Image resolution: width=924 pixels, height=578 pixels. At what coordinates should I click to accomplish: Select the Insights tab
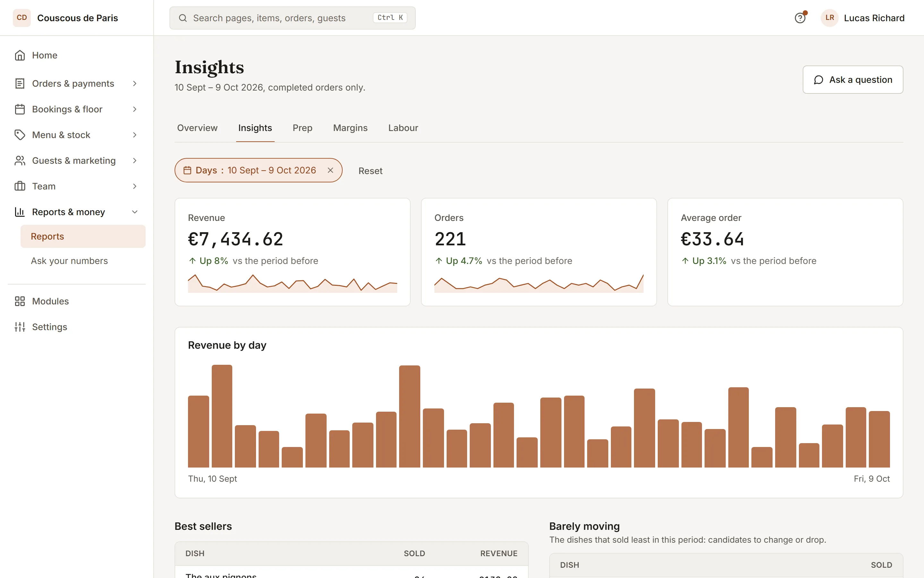(x=255, y=128)
